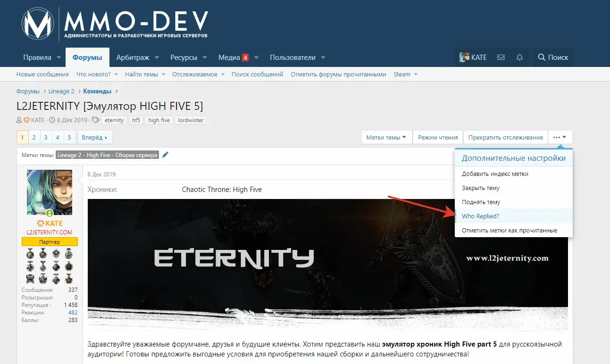Open Новые сообщения link
Viewport: 610px width, 364px height.
point(42,74)
